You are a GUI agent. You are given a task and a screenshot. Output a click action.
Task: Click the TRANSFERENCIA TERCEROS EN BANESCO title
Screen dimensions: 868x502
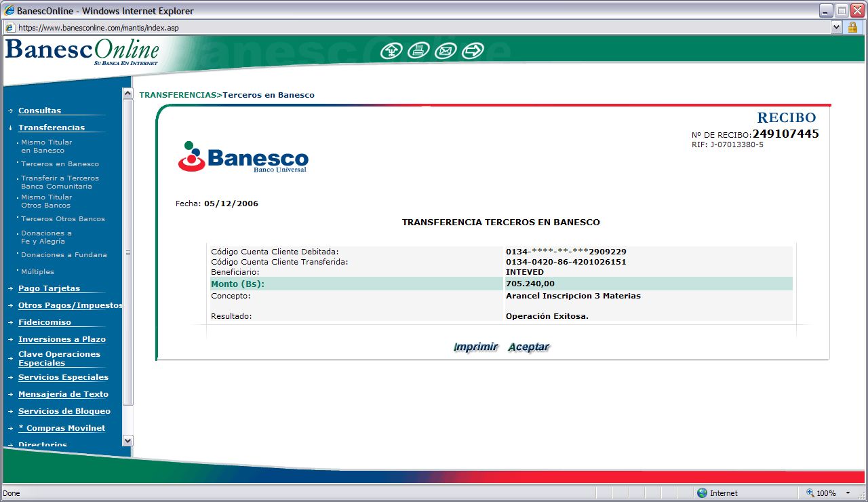[501, 222]
